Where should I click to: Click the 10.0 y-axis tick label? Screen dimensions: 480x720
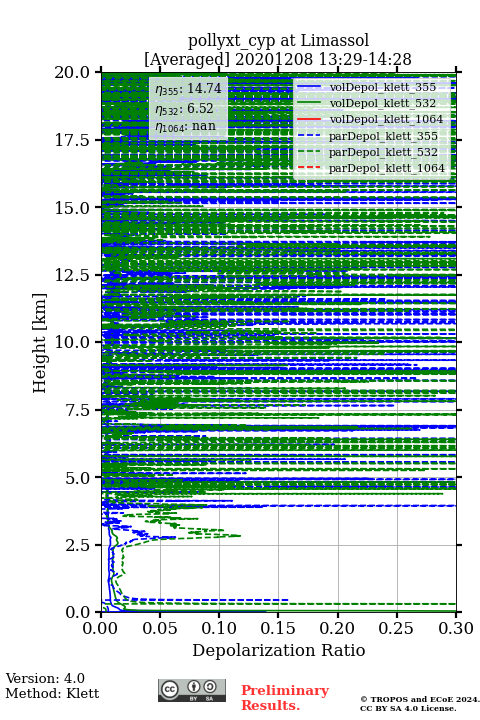tap(73, 342)
